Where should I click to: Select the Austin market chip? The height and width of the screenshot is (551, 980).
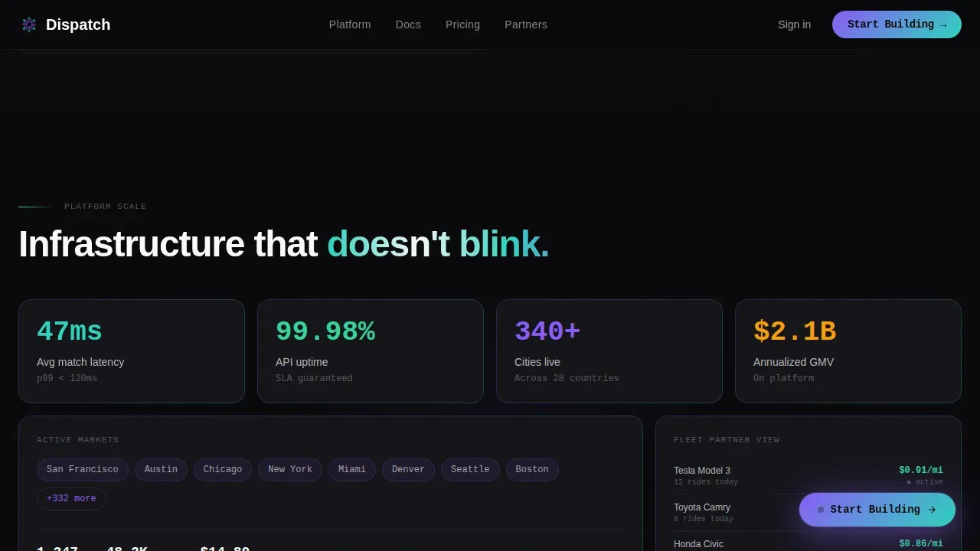161,470
